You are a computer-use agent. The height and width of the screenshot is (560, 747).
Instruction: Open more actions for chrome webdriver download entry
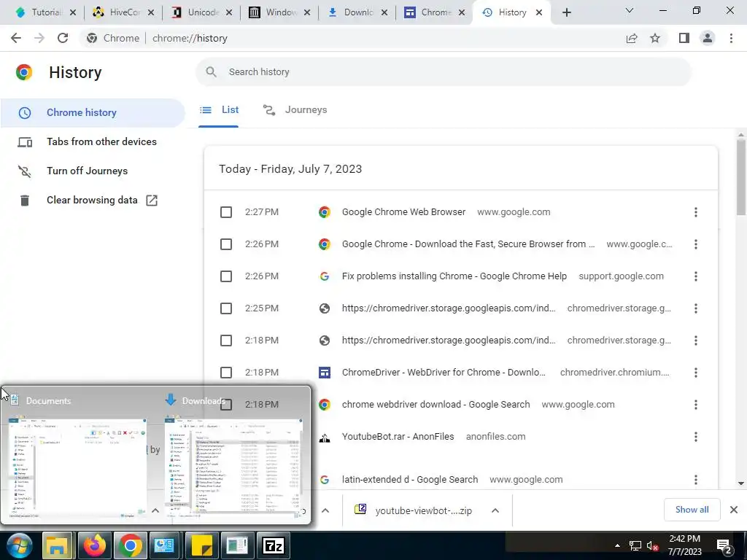[695, 404]
